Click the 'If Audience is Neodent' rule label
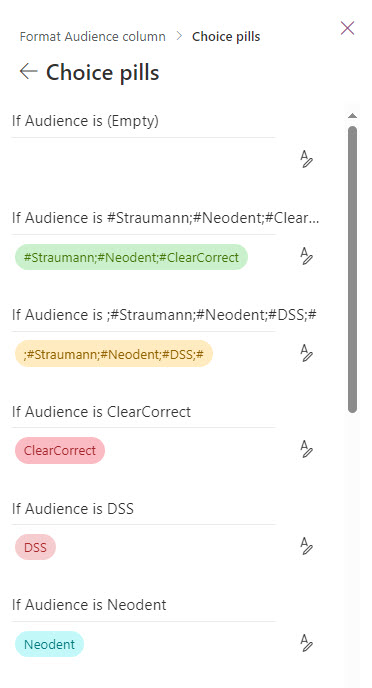Viewport: 372px width, 688px height. point(89,605)
